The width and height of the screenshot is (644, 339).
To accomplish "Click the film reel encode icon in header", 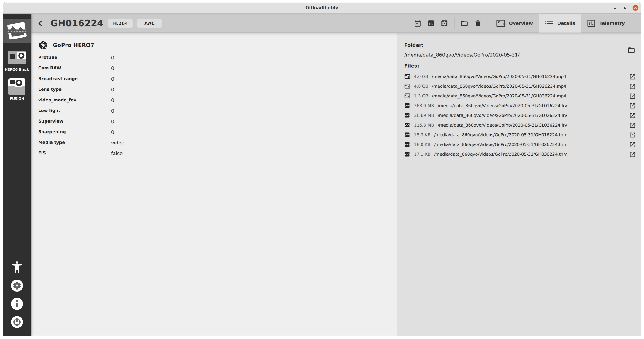I will pyautogui.click(x=444, y=23).
